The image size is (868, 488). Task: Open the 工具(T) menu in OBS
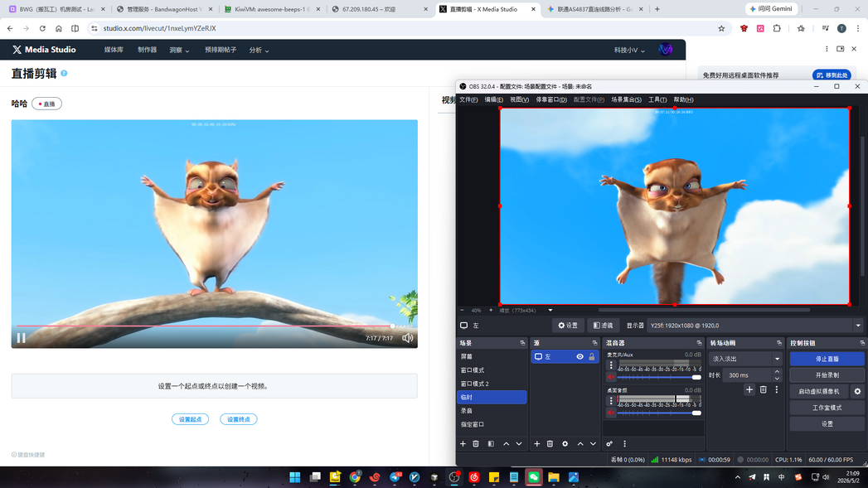(x=657, y=99)
